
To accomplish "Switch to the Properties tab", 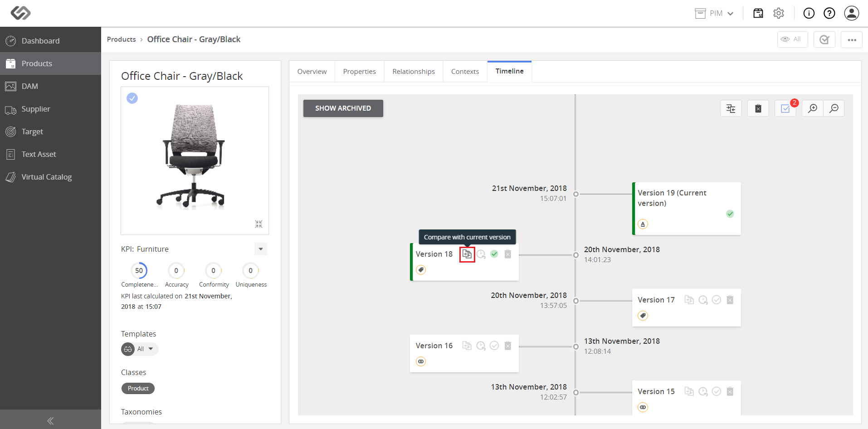I will click(359, 72).
